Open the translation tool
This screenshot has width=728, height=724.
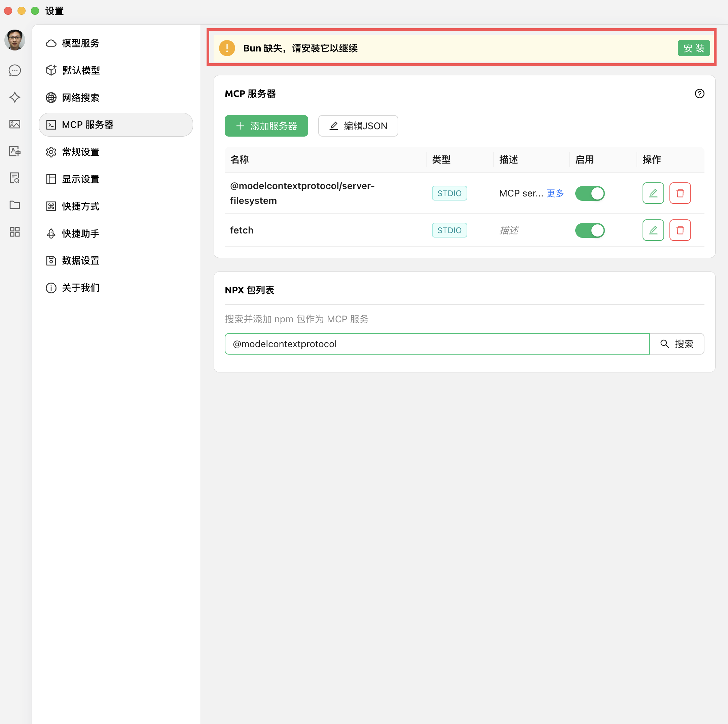pyautogui.click(x=15, y=151)
